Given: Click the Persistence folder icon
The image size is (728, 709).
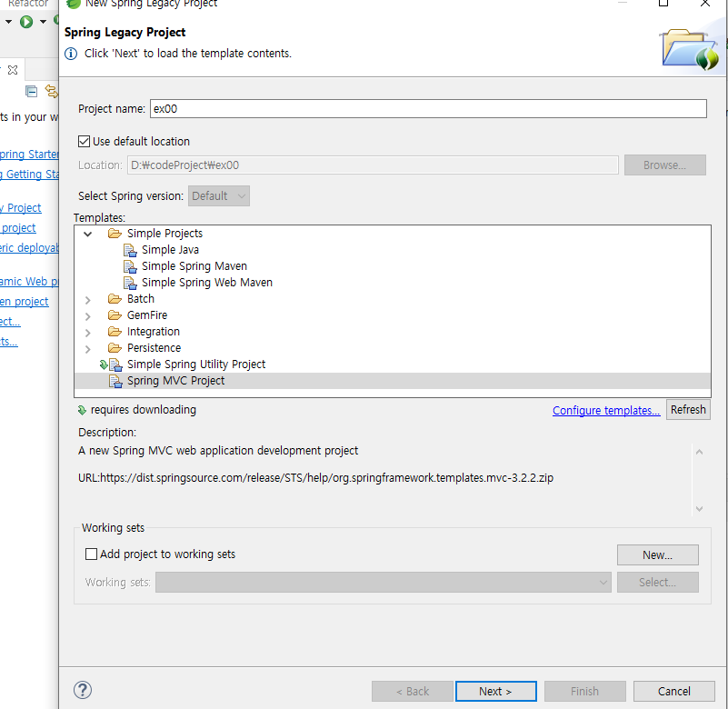Looking at the screenshot, I should click(x=115, y=348).
